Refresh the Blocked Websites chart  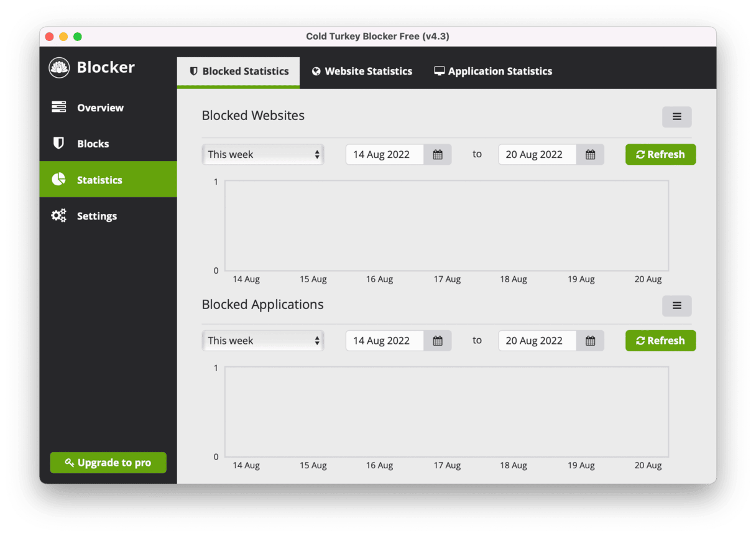[660, 154]
